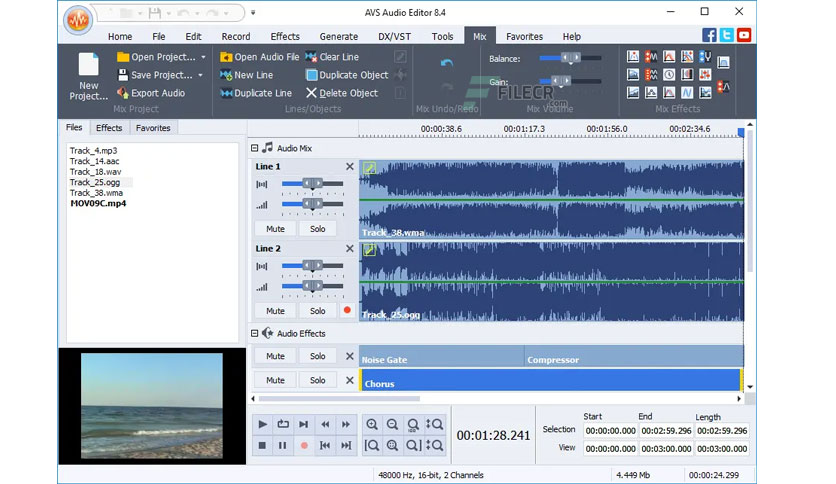This screenshot has height=484, width=836.
Task: Mute the Chorus effects line
Action: tap(275, 380)
